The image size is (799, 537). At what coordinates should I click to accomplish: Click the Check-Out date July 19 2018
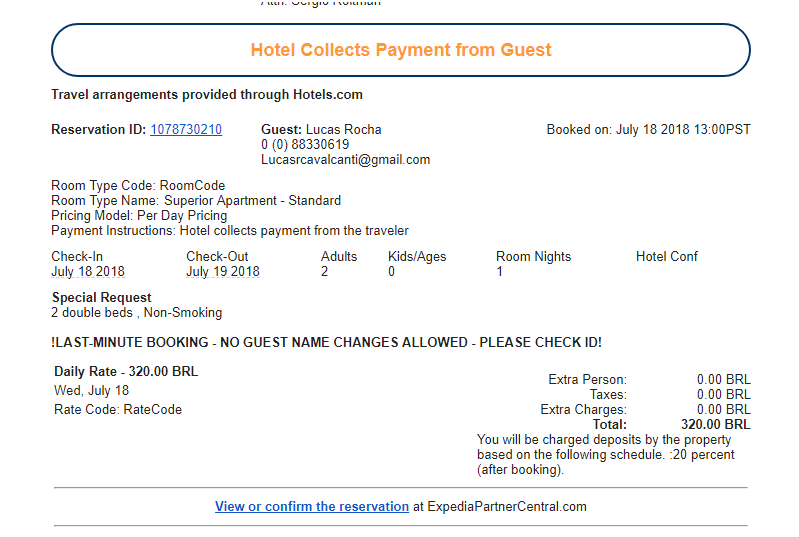tap(223, 272)
